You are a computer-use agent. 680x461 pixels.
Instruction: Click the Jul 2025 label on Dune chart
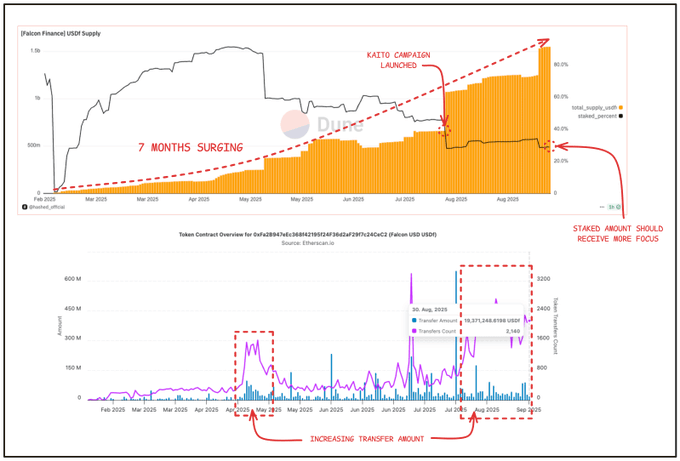[405, 199]
